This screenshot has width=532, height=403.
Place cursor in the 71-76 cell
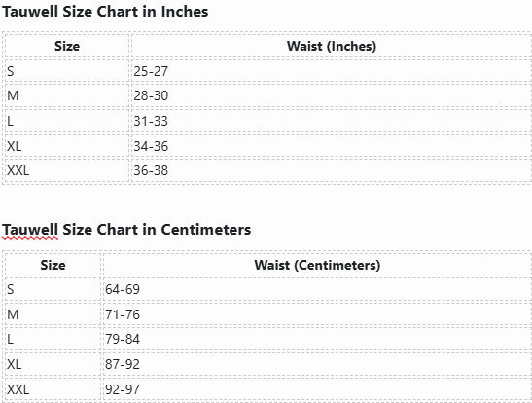(317, 314)
